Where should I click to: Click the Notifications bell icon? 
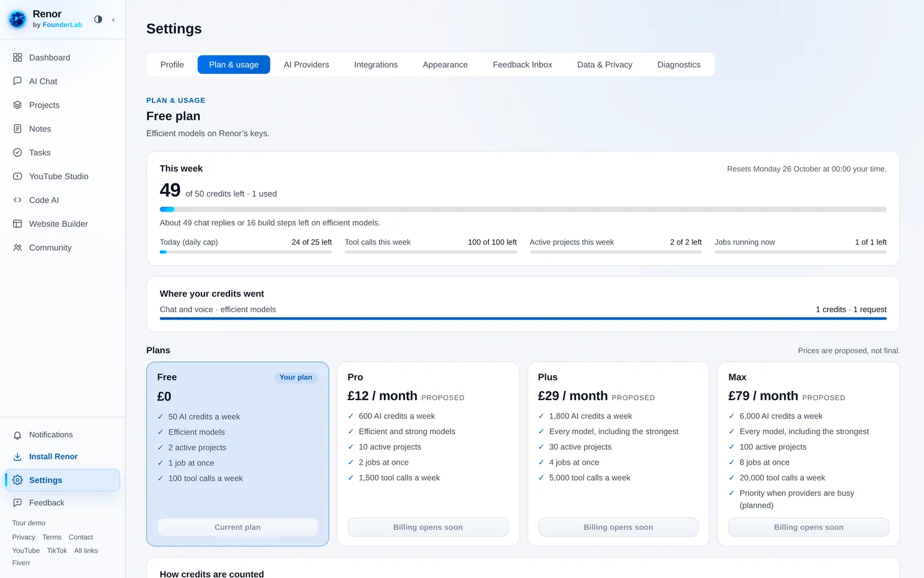pyautogui.click(x=17, y=435)
